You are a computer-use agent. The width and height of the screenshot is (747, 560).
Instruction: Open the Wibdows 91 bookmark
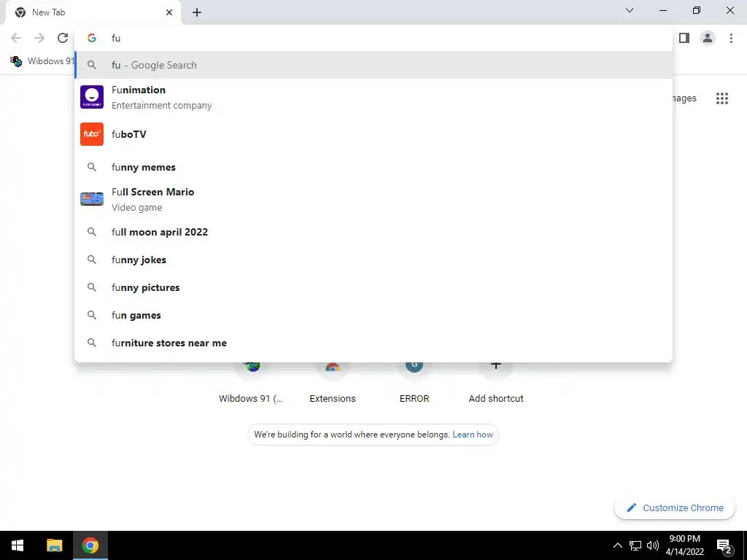42,61
